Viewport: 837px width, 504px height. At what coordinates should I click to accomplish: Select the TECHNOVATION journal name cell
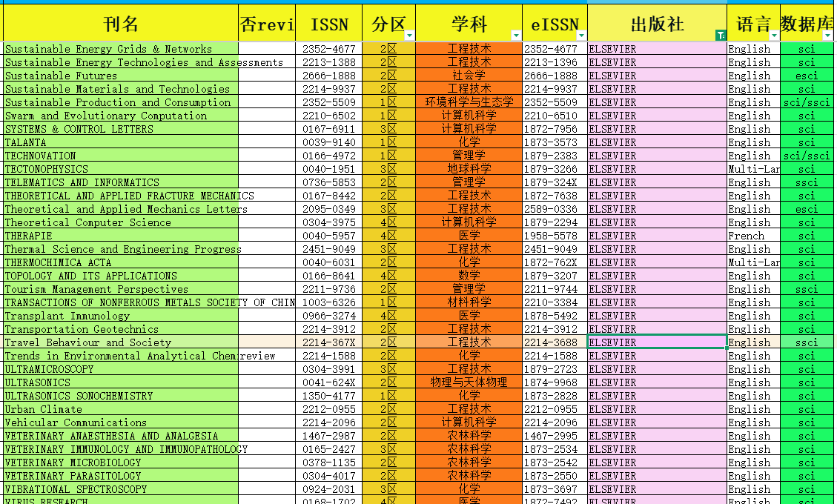click(121, 156)
